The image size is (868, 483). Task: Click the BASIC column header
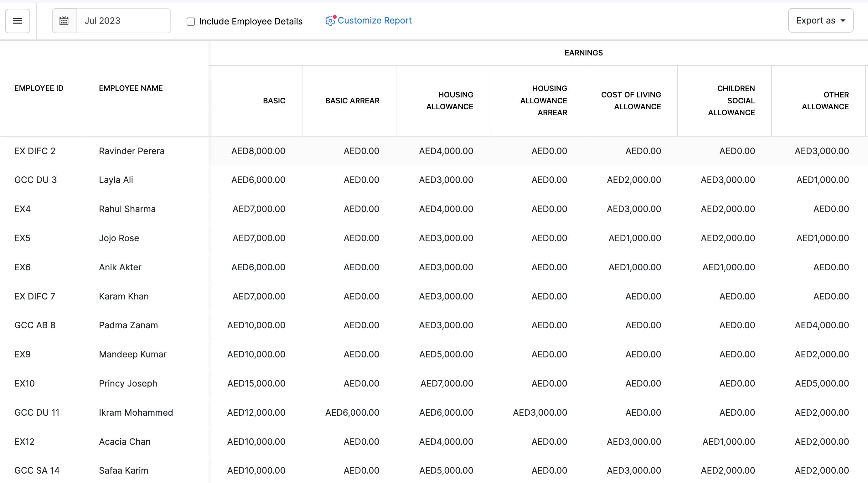click(x=274, y=101)
